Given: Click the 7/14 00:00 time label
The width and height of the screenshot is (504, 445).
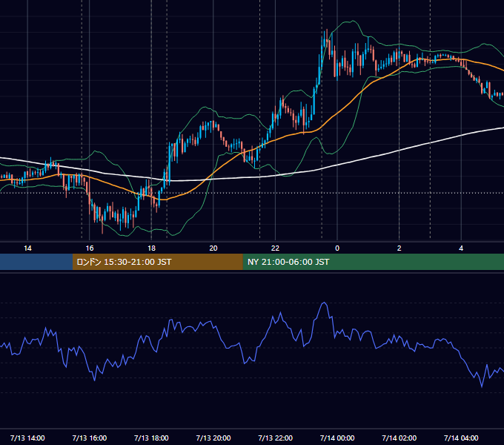Looking at the screenshot, I should point(337,438).
